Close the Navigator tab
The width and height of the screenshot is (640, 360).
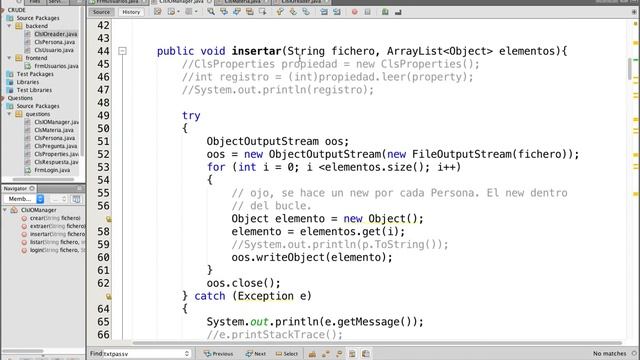click(x=32, y=188)
